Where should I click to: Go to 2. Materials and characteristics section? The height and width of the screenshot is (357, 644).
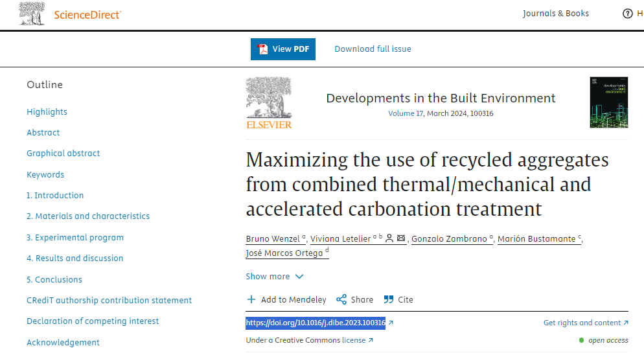88,216
